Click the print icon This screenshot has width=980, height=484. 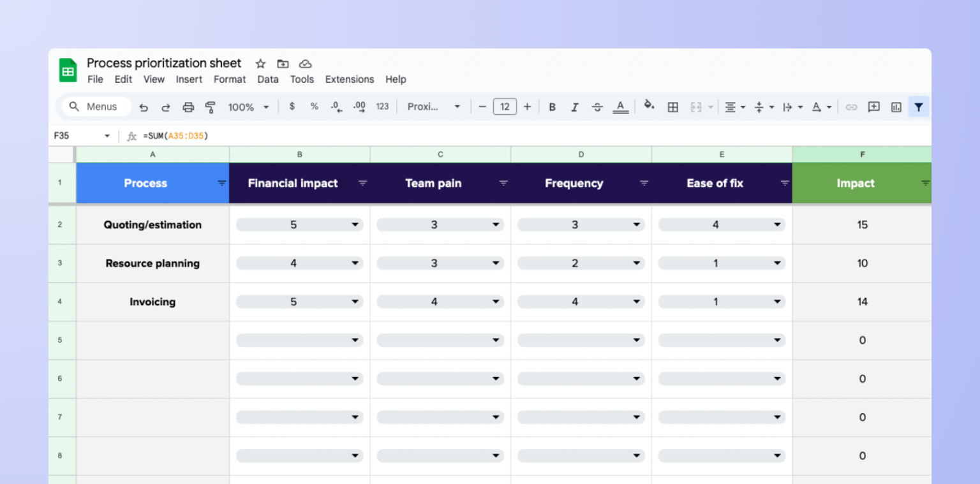tap(188, 107)
